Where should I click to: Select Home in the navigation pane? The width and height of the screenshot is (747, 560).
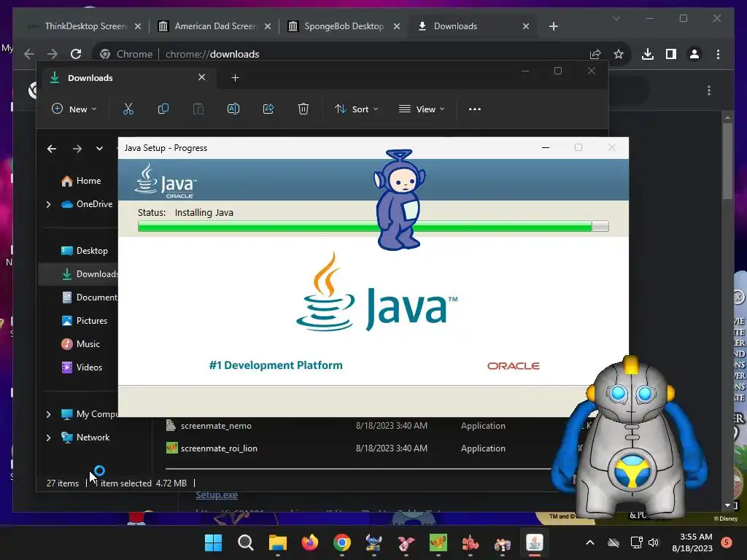click(x=81, y=181)
